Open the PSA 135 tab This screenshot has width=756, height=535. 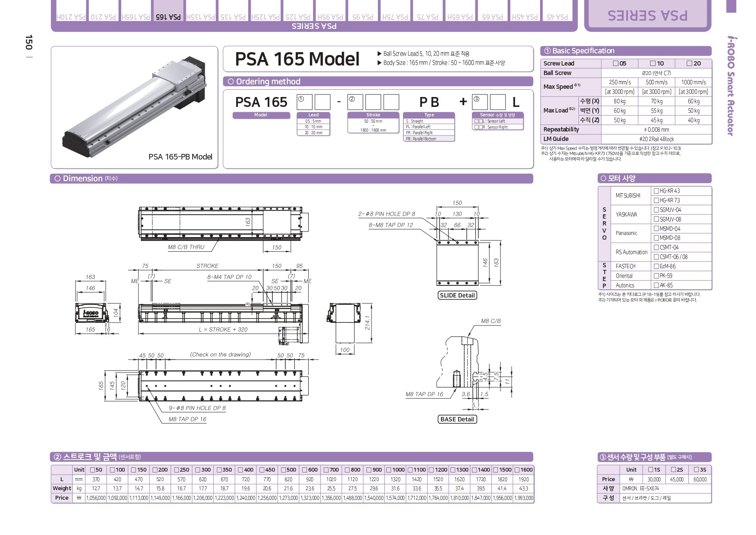click(233, 11)
